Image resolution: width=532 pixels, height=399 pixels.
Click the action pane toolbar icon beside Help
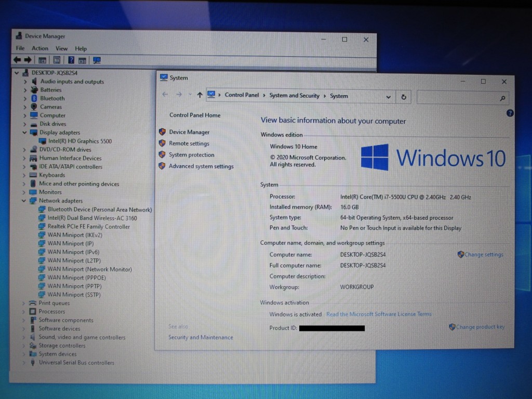click(82, 61)
